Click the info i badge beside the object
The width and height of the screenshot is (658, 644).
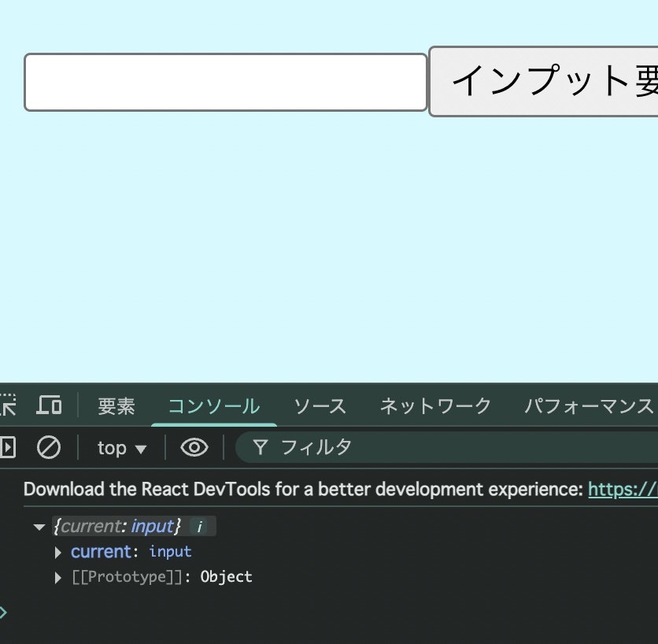tap(200, 527)
